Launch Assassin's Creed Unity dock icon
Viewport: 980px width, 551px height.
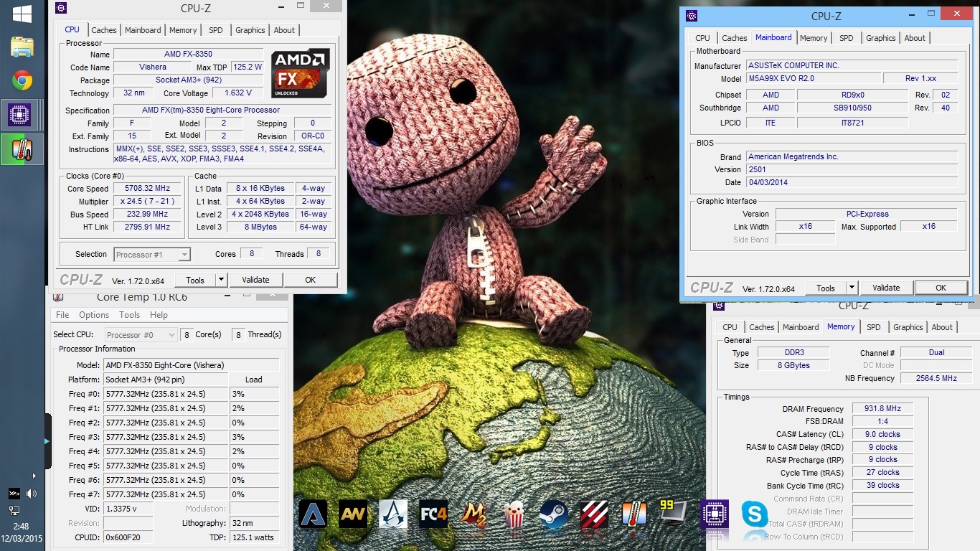(x=393, y=514)
